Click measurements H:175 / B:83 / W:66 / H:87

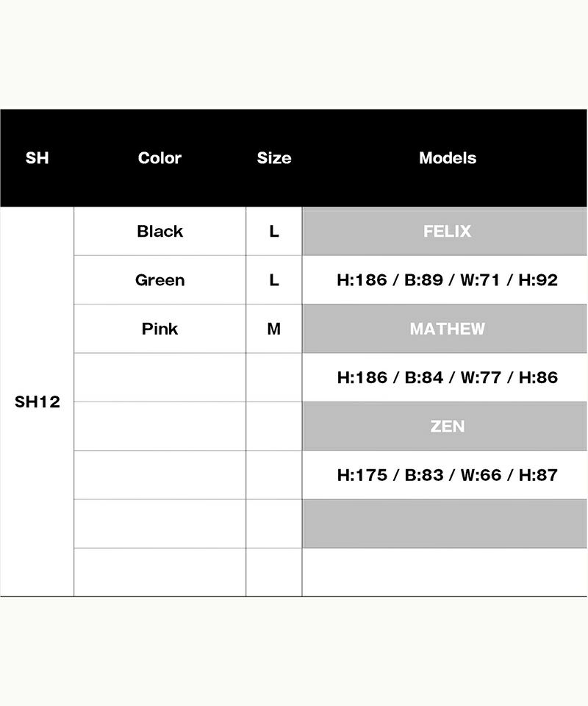pos(447,475)
